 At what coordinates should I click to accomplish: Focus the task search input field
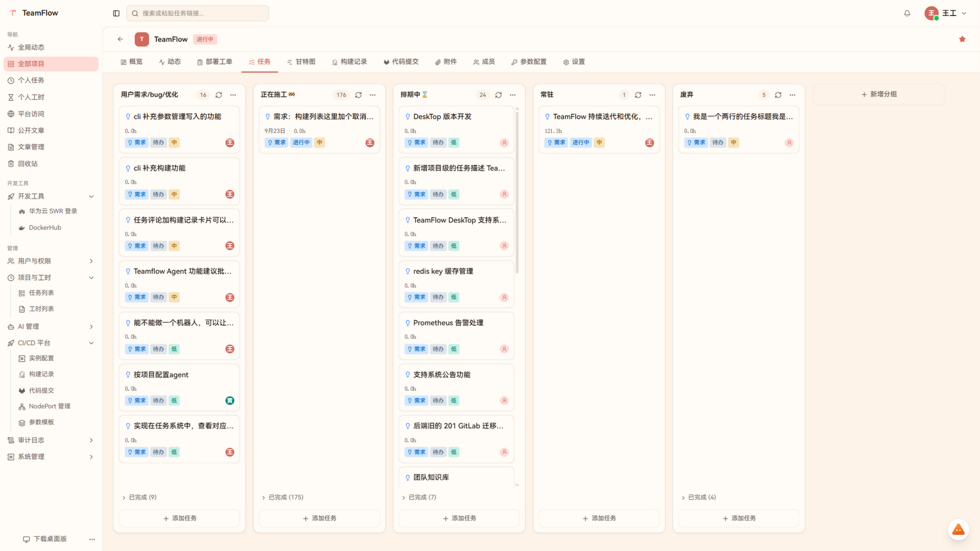(198, 13)
